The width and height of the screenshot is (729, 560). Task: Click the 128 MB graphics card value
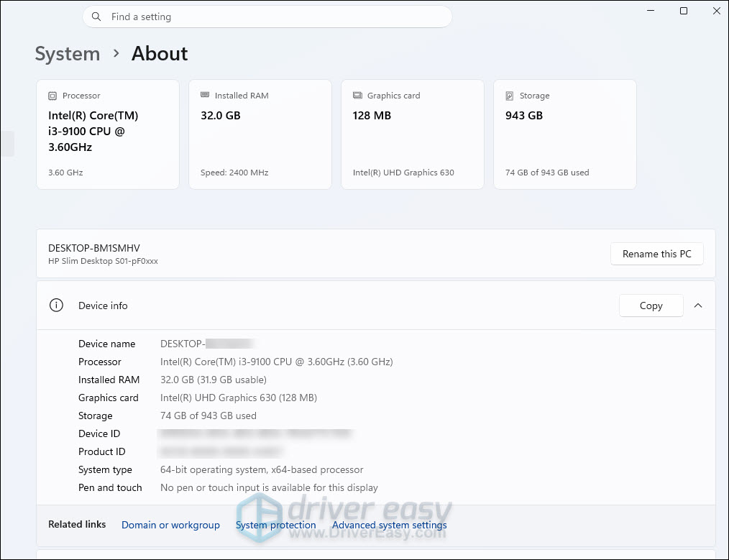click(372, 116)
